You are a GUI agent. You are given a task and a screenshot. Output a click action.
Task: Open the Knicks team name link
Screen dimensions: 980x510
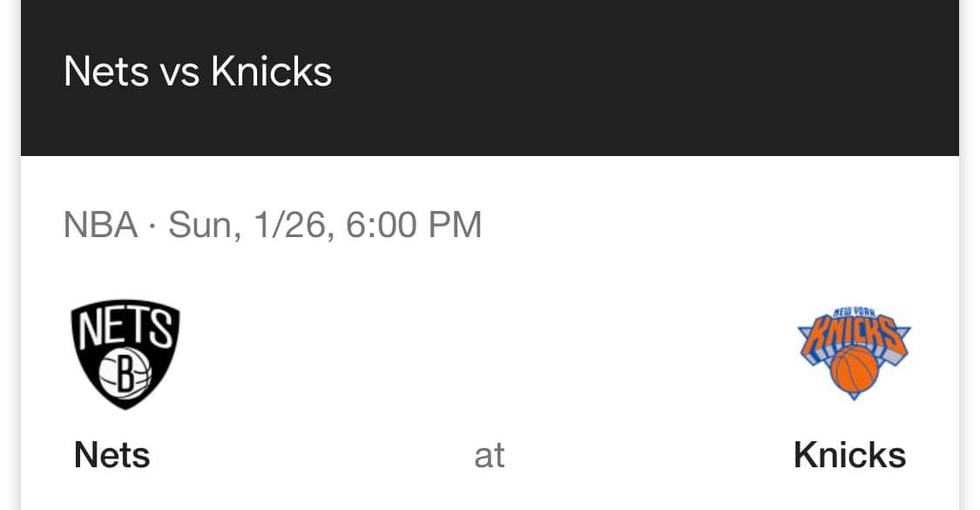[x=849, y=455]
